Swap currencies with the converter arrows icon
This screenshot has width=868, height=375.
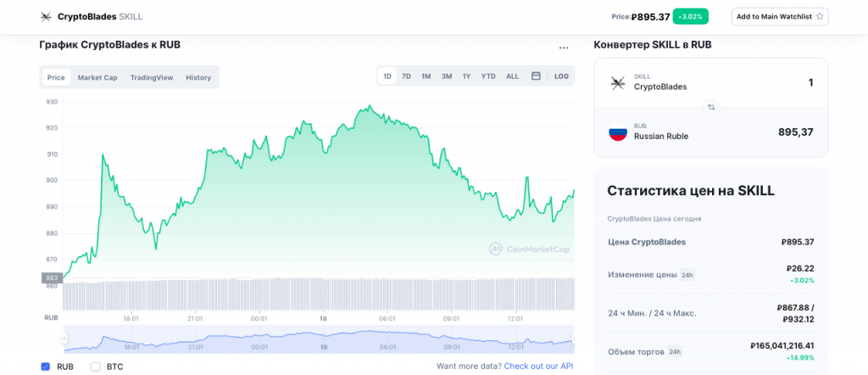(711, 107)
